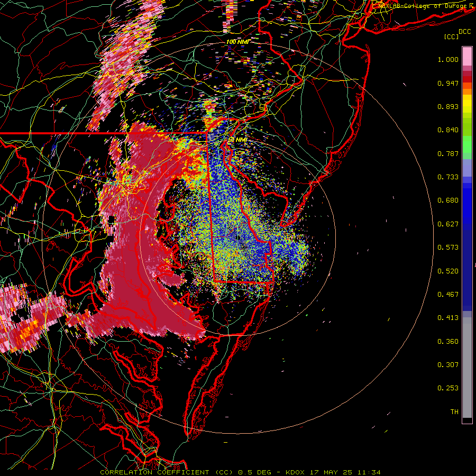Click the 0.307 legend value
The width and height of the screenshot is (476, 476).
pyautogui.click(x=448, y=365)
